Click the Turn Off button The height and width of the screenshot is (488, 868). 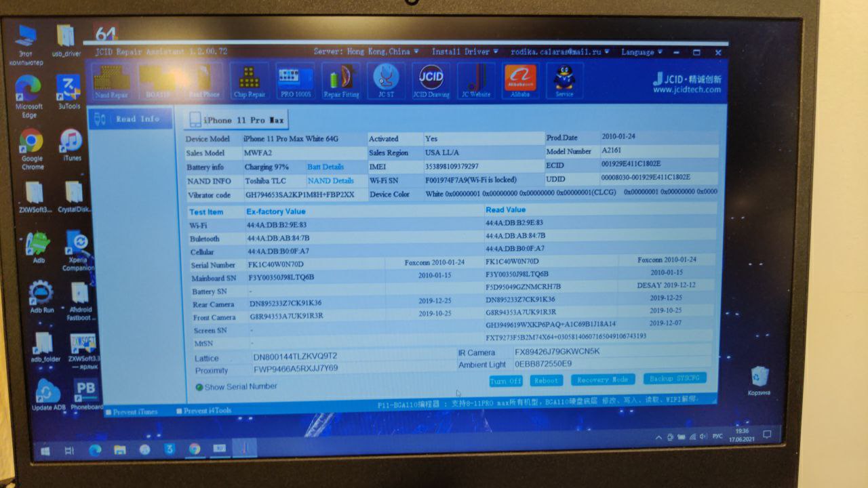pyautogui.click(x=506, y=381)
